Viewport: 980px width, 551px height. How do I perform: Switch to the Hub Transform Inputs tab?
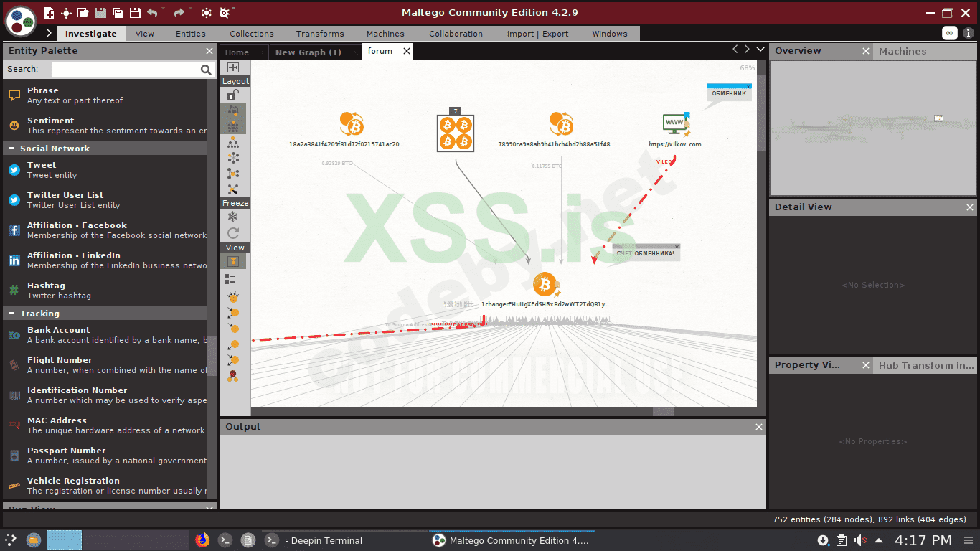[926, 365]
